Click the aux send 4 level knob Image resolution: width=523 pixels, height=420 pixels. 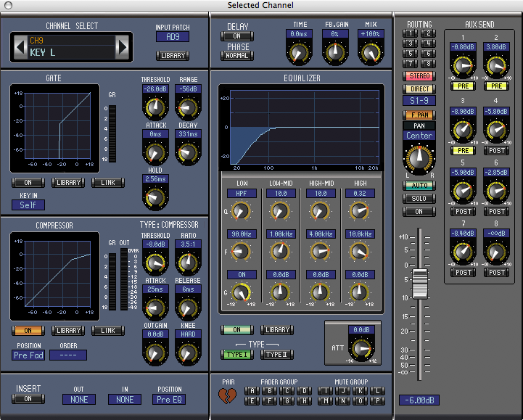tap(496, 130)
